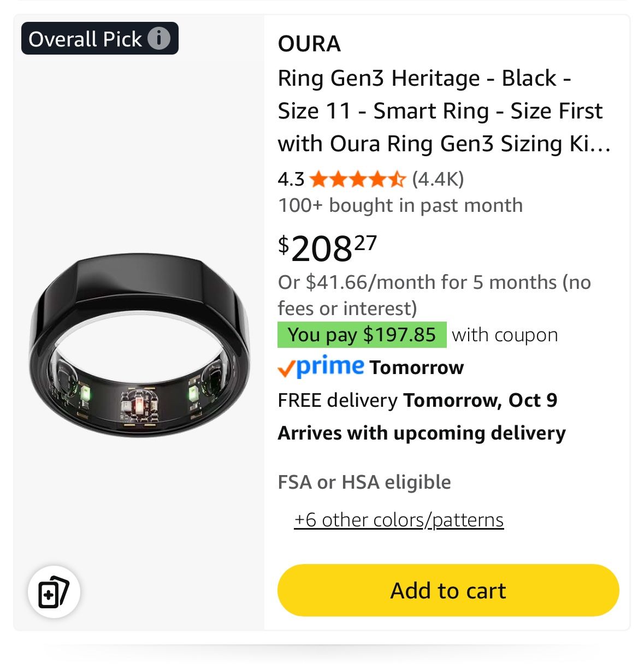The height and width of the screenshot is (664, 644).
Task: Click the orange star rating
Action: tap(358, 179)
